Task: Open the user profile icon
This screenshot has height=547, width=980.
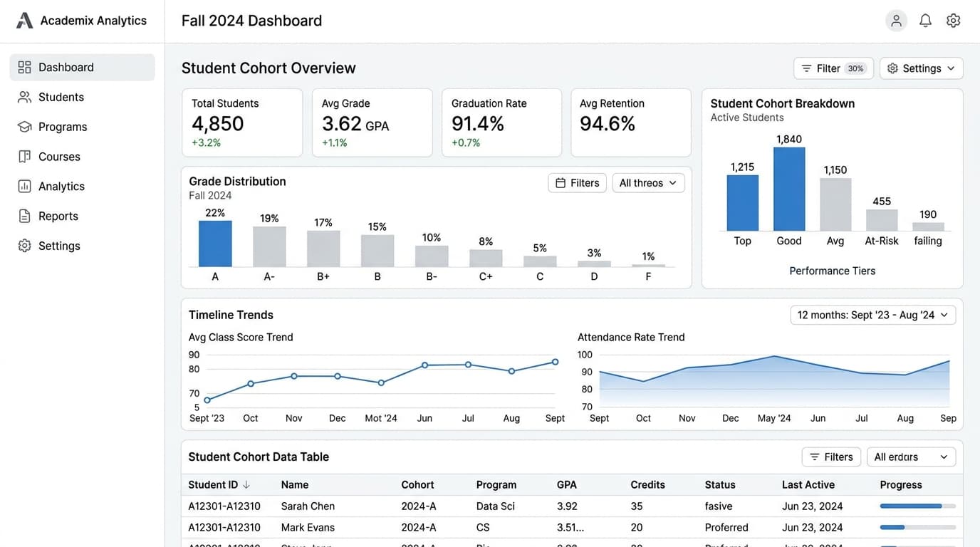Action: point(896,21)
